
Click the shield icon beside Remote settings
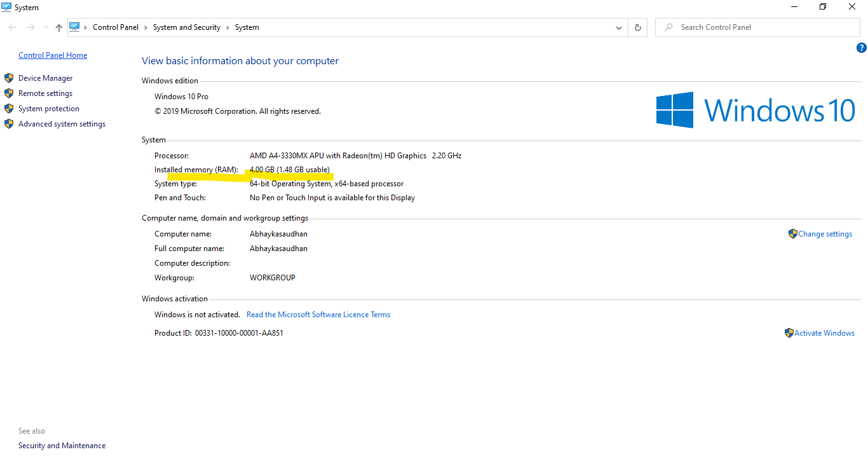pyautogui.click(x=9, y=93)
